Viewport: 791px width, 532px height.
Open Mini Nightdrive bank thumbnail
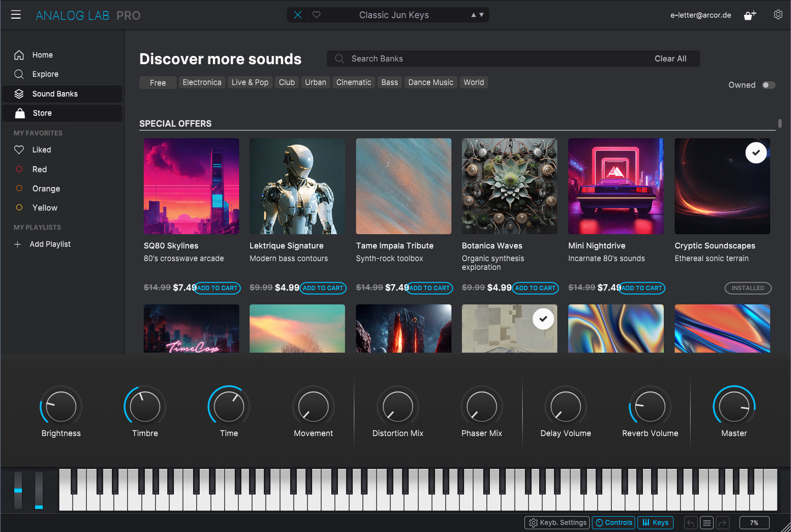tap(616, 186)
